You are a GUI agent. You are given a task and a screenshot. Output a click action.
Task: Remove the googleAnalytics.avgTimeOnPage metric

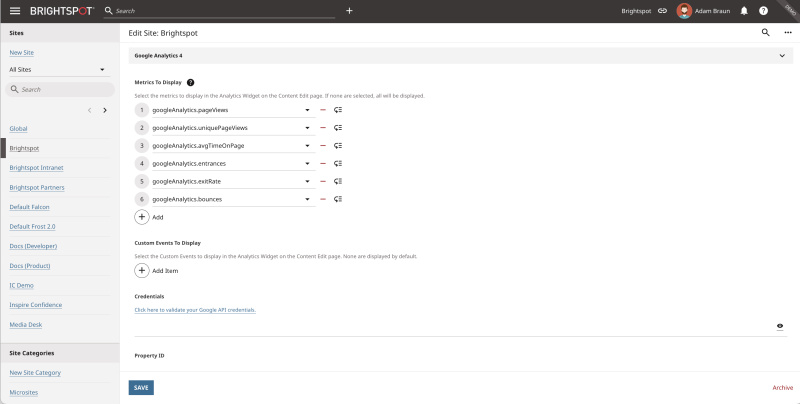coord(322,145)
